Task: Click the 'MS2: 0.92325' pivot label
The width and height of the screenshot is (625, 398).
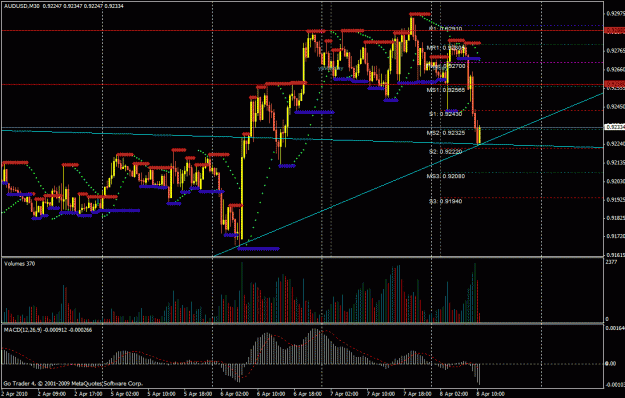Action: click(446, 133)
